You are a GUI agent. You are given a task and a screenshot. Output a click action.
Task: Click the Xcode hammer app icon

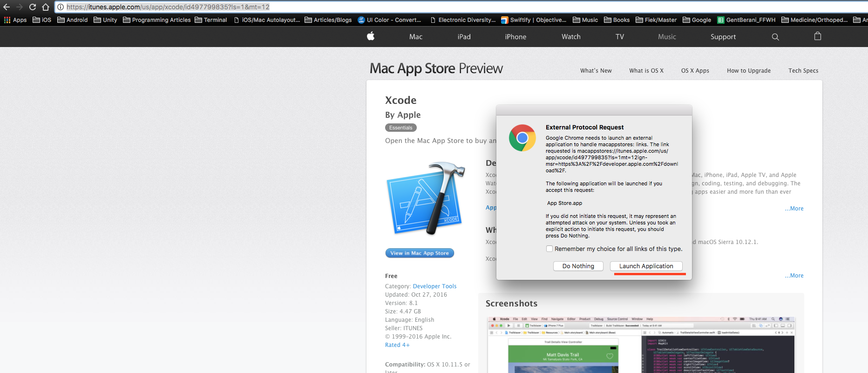pos(426,199)
